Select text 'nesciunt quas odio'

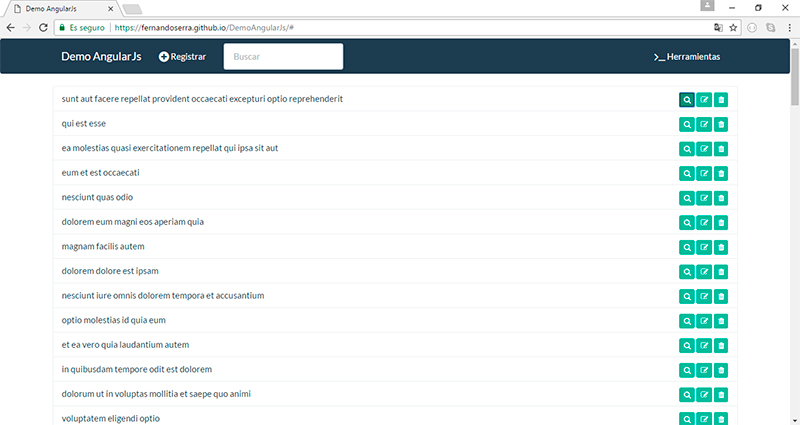[x=97, y=197]
